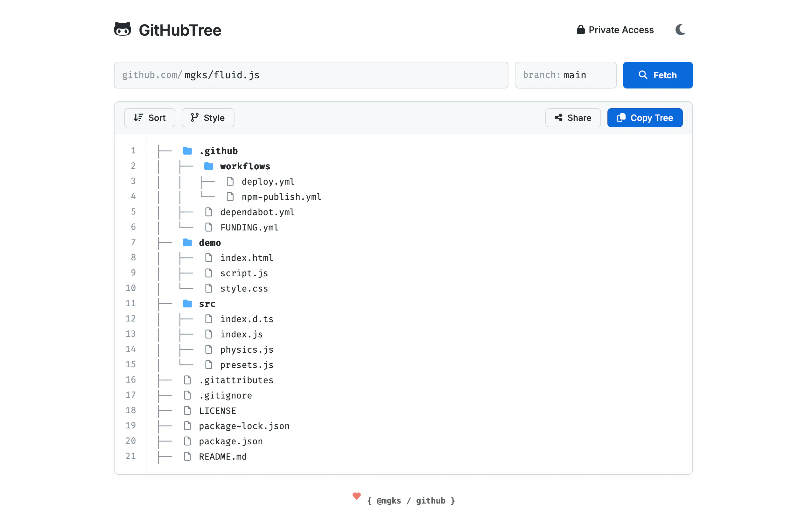Click the heart icon in footer

356,496
